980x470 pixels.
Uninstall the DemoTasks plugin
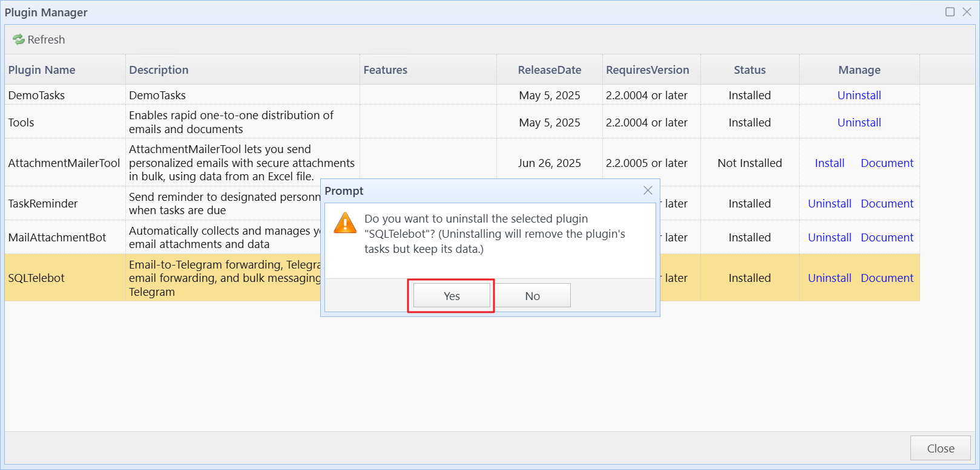858,96
